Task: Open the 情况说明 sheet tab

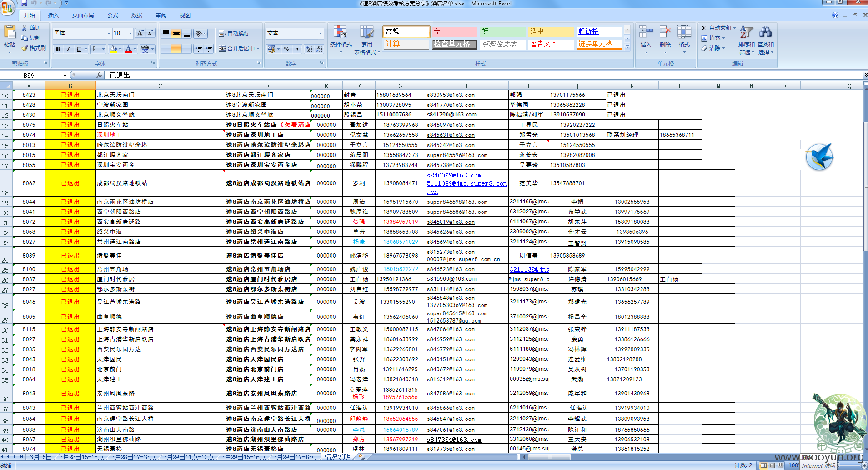Action: pos(338,457)
